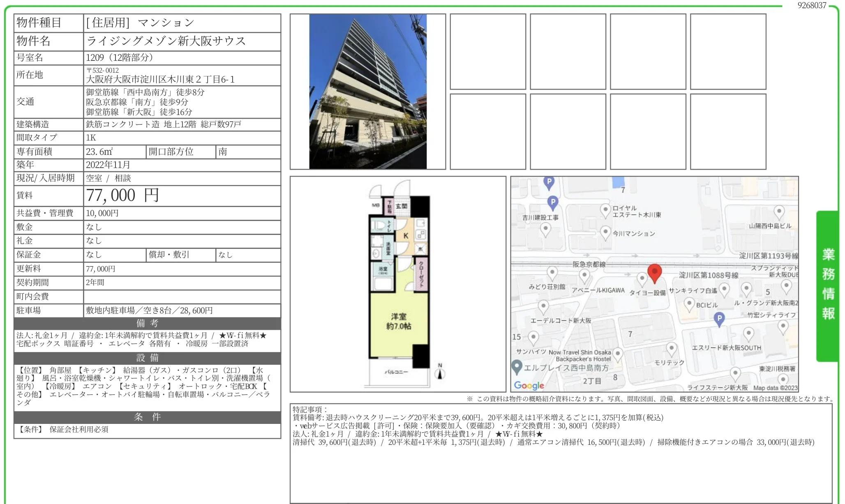The width and height of the screenshot is (845, 504).
Task: Click the property ID 9268037
Action: click(811, 5)
